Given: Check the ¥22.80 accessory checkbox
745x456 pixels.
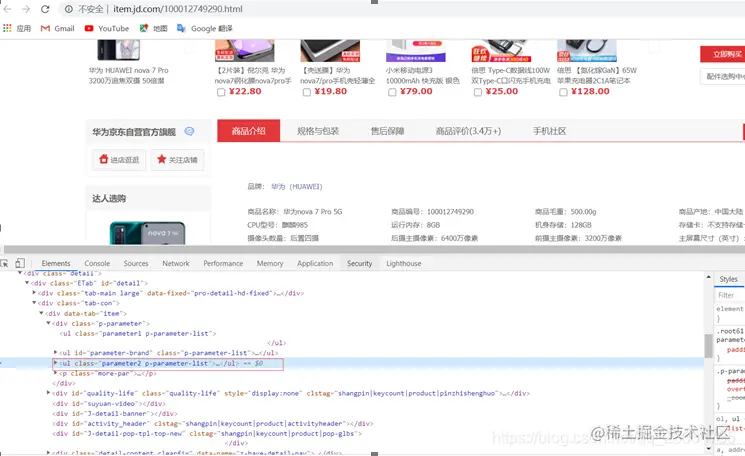Looking at the screenshot, I should (x=221, y=92).
